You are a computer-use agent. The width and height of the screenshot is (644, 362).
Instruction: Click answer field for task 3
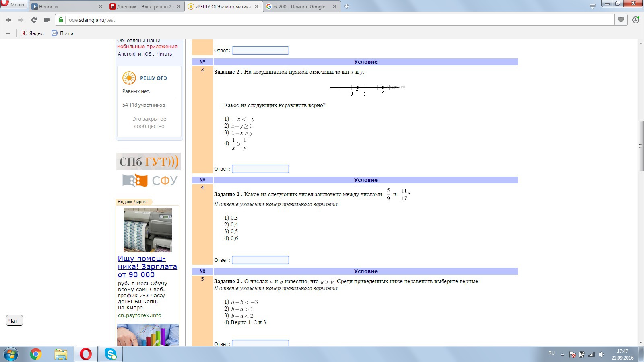coord(260,169)
